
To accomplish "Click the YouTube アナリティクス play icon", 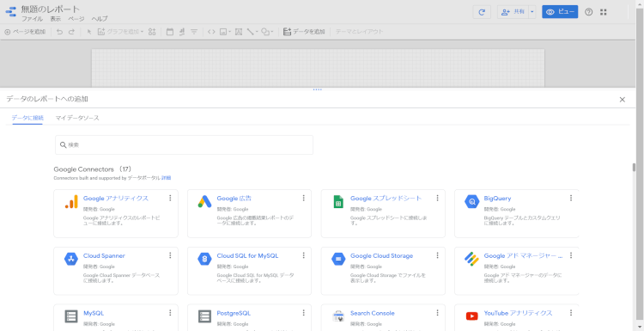I will click(x=472, y=316).
